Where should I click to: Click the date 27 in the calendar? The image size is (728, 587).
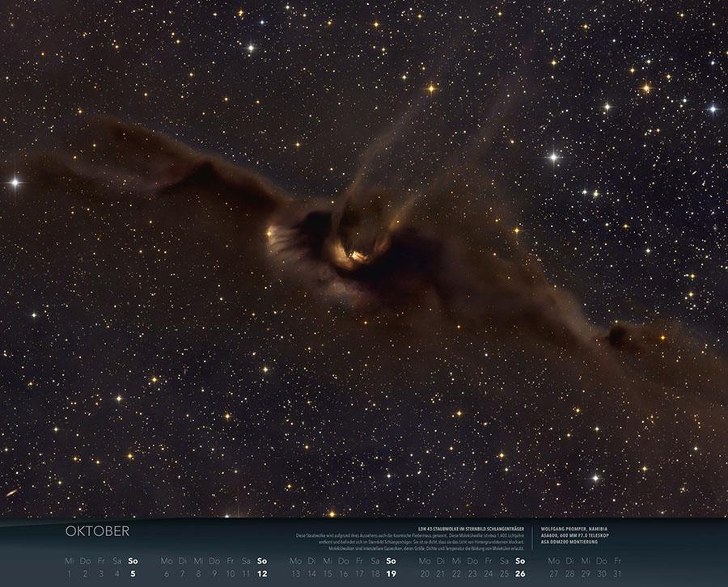553,573
